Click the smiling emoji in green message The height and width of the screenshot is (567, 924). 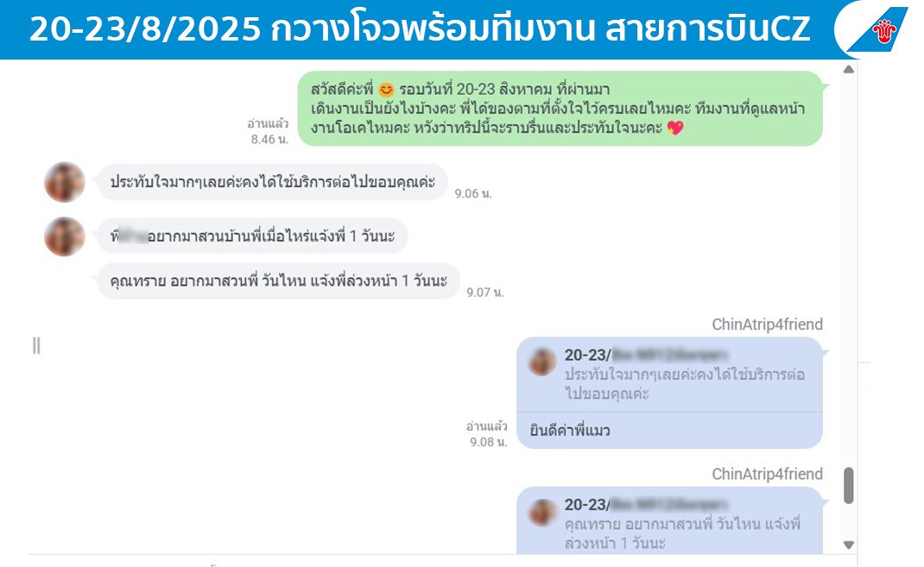coord(387,90)
